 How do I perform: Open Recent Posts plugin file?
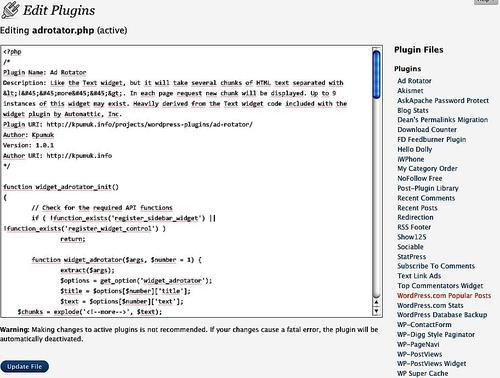click(x=417, y=208)
